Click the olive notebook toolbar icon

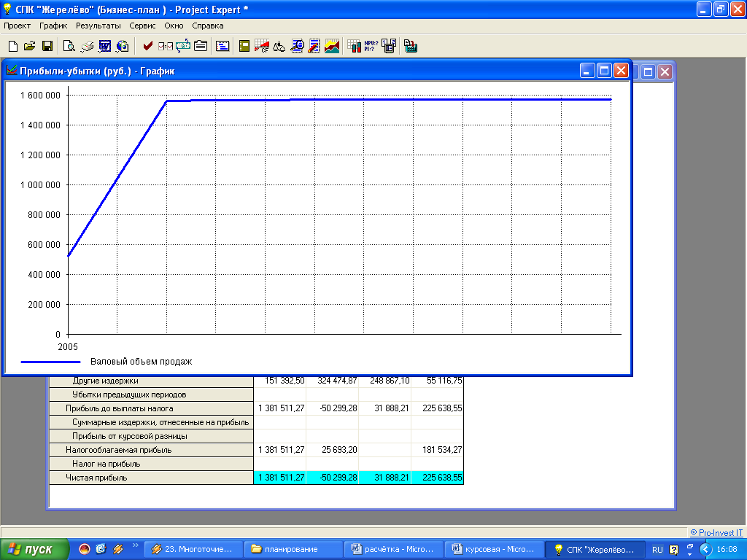244,46
